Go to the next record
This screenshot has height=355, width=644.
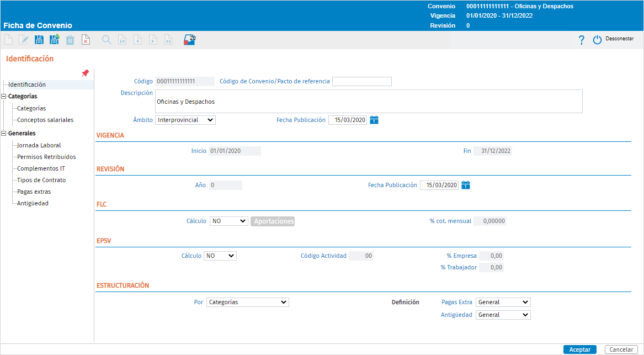153,40
